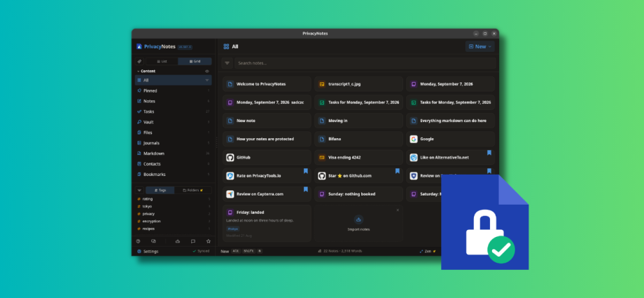
Task: Open the New note card
Action: coord(267,121)
